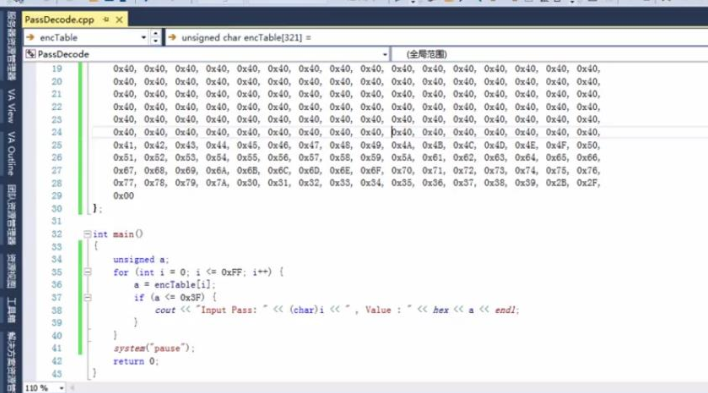This screenshot has width=708, height=393.
Task: Open the 资源视图 side tab
Action: point(12,271)
